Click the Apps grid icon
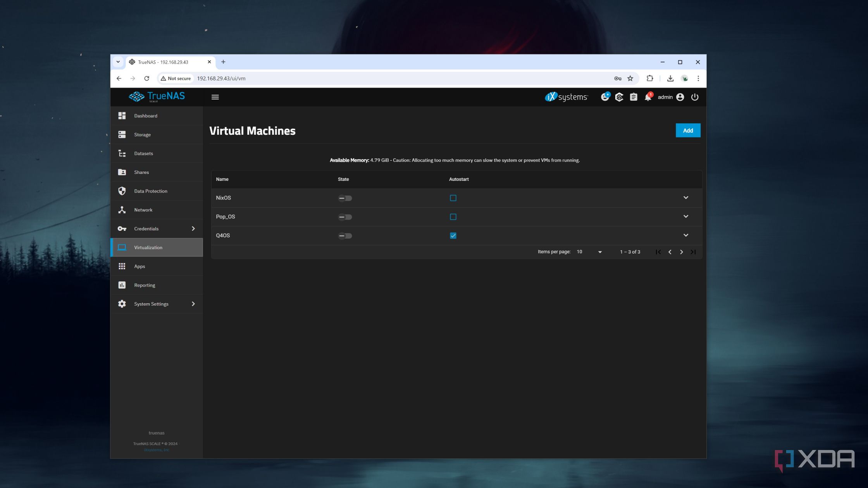868x488 pixels. [122, 266]
